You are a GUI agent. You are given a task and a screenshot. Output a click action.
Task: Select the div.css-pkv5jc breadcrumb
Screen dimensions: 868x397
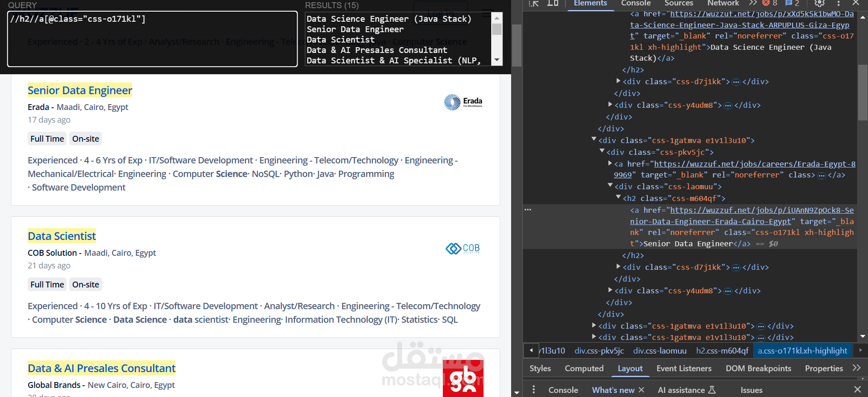(599, 351)
